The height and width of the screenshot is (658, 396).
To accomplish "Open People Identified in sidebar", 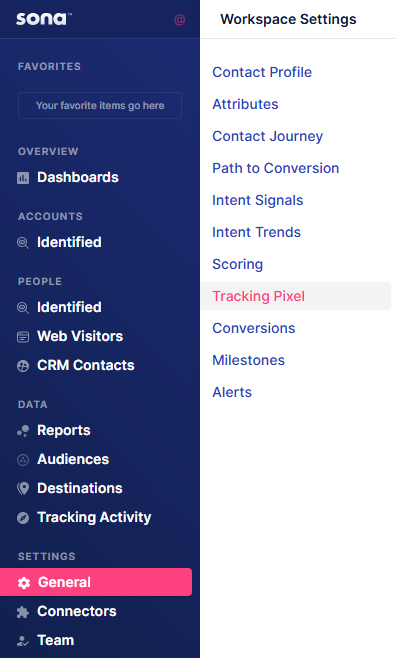I will coord(69,307).
